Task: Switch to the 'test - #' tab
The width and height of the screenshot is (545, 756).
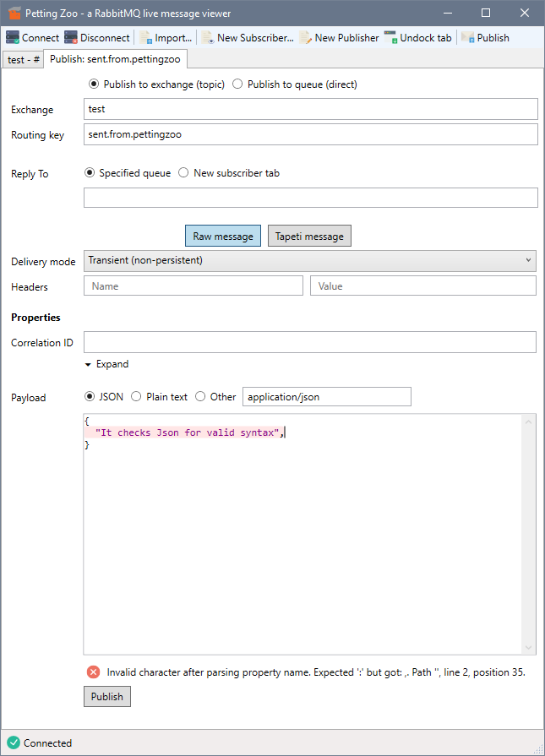Action: (x=23, y=60)
